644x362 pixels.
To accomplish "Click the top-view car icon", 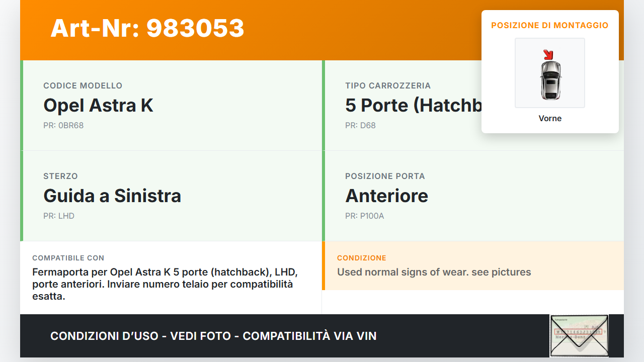I will coord(550,79).
